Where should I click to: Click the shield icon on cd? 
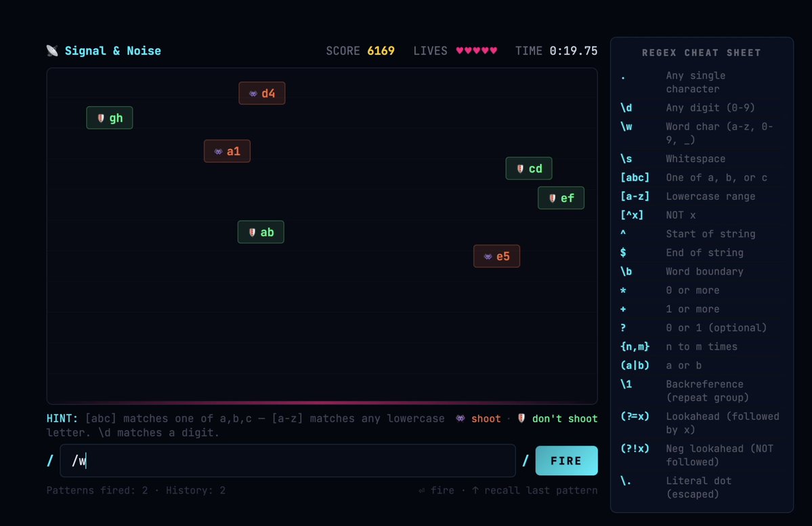(x=520, y=169)
